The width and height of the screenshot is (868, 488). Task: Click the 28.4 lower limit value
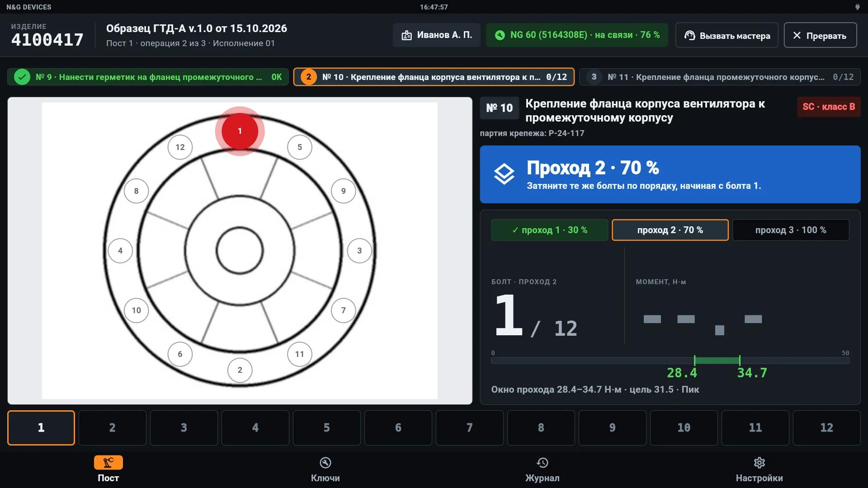[682, 373]
